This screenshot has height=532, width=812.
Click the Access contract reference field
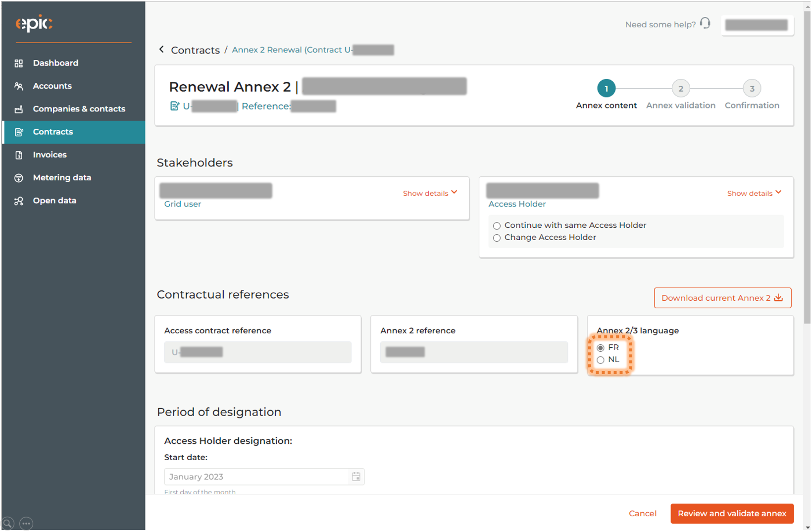(x=257, y=352)
